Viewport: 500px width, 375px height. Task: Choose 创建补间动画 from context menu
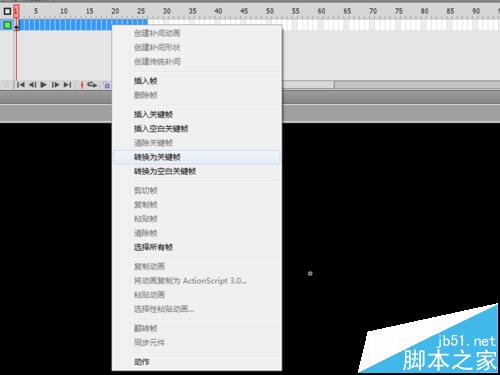pos(197,33)
